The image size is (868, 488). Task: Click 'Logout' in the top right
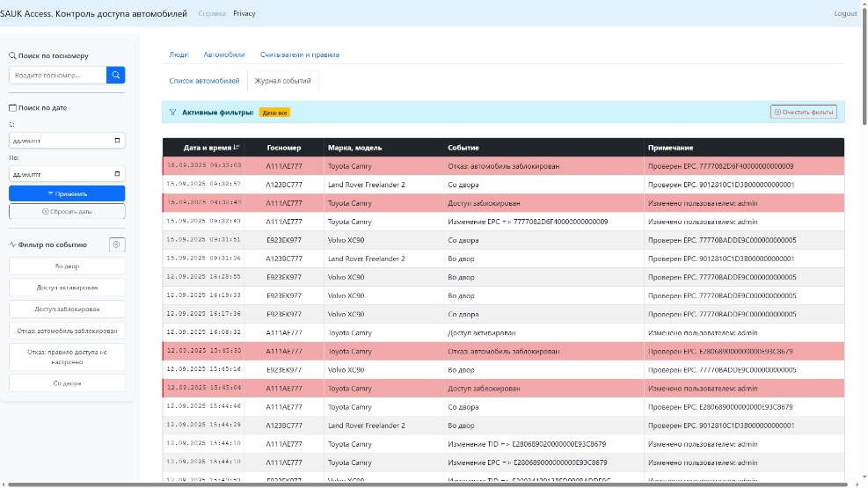845,13
